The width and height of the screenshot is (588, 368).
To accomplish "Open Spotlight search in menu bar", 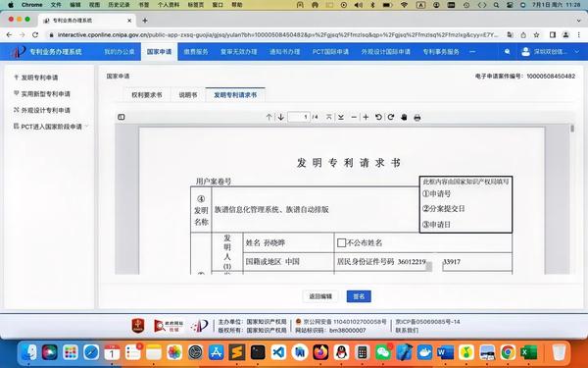I will 496,5.
